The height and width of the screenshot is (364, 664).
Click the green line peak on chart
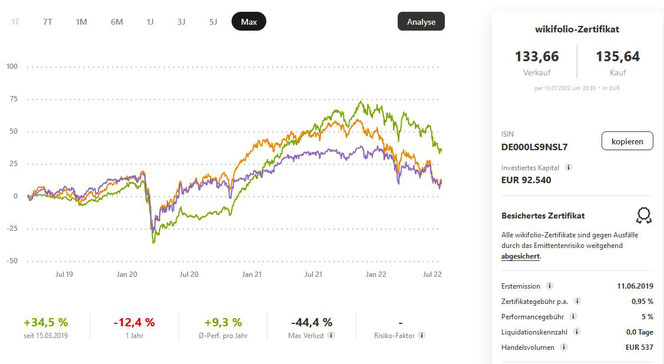[360, 102]
